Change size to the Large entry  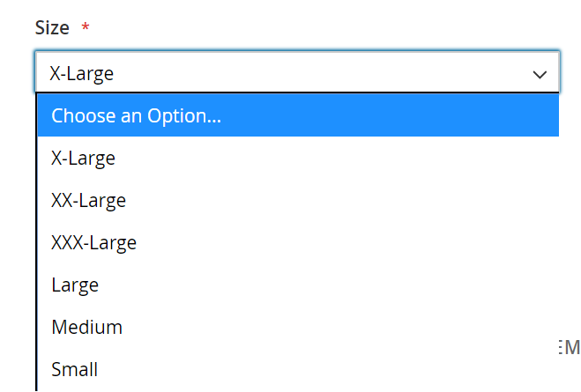coord(76,285)
